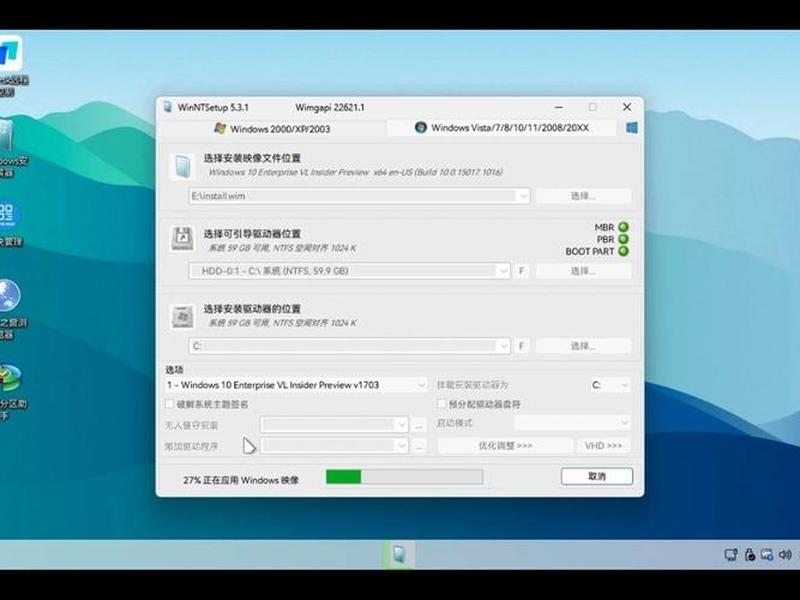Click the boot drive floppy icon
The height and width of the screenshot is (600, 800).
click(182, 238)
